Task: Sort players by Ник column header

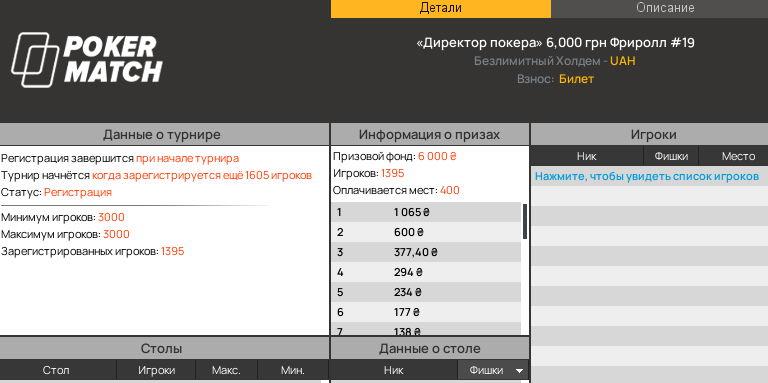Action: pyautogui.click(x=586, y=156)
